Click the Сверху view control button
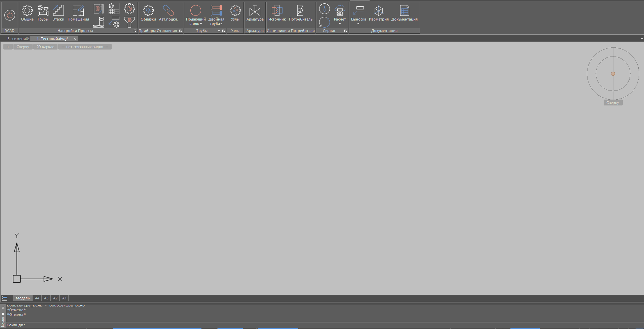Viewport: 644px width, 329px height. pos(23,47)
